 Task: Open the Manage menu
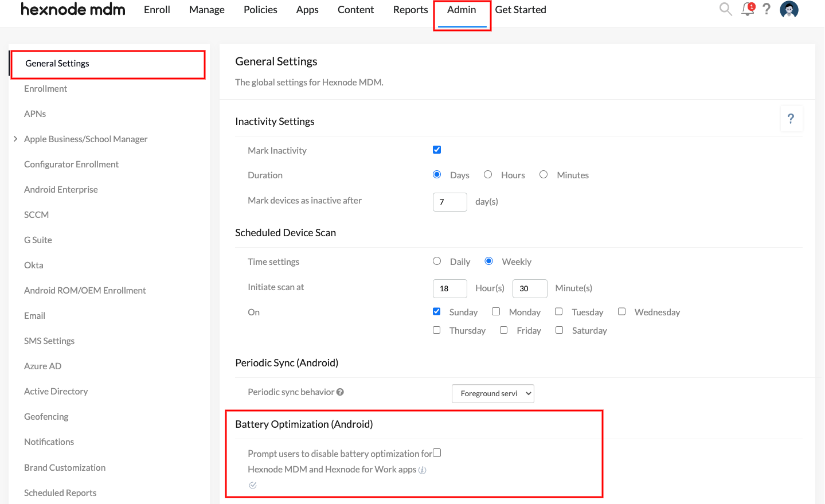click(207, 10)
